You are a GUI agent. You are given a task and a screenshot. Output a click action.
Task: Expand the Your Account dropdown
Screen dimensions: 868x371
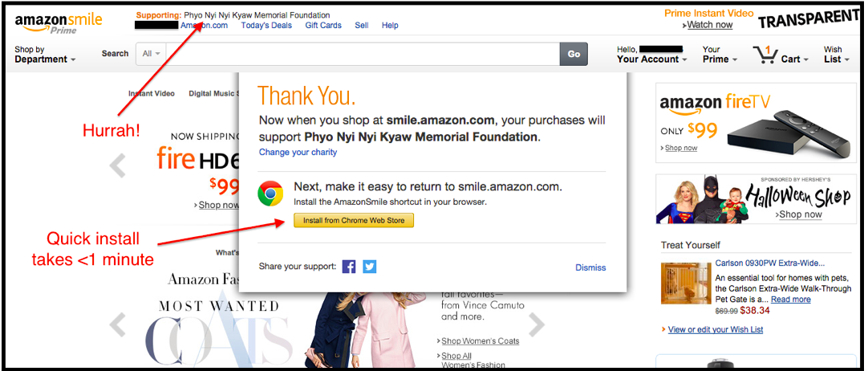point(652,55)
